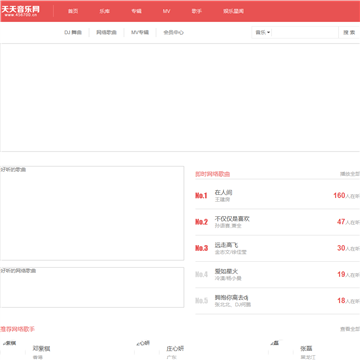Click the No.2 rank badge
The image size is (360, 360).
[x=201, y=222]
